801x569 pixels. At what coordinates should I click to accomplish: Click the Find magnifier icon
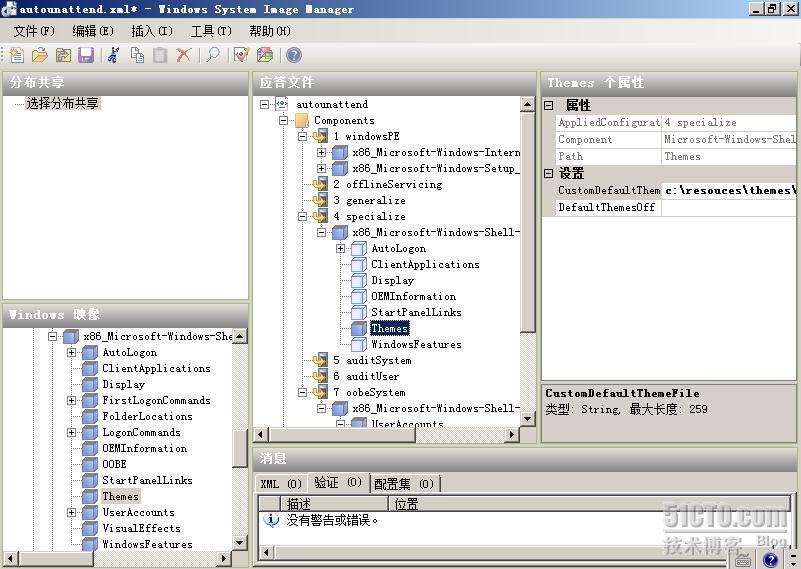coord(213,55)
